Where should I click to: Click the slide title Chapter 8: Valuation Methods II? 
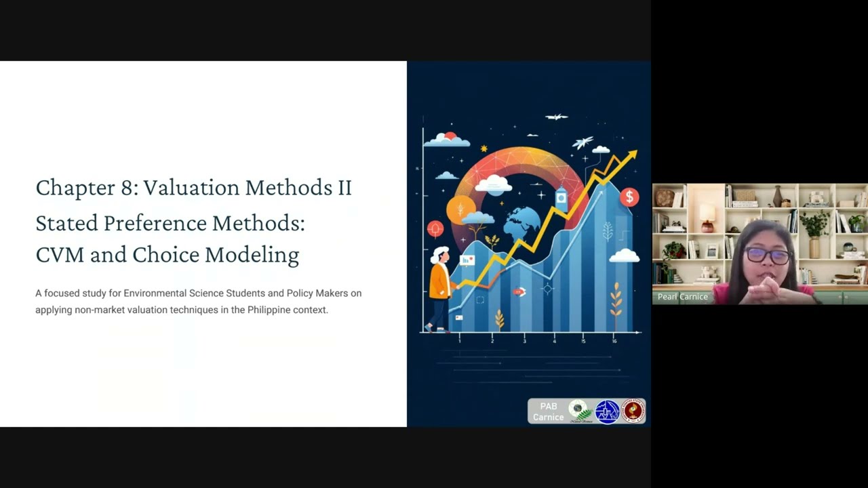pyautogui.click(x=193, y=187)
